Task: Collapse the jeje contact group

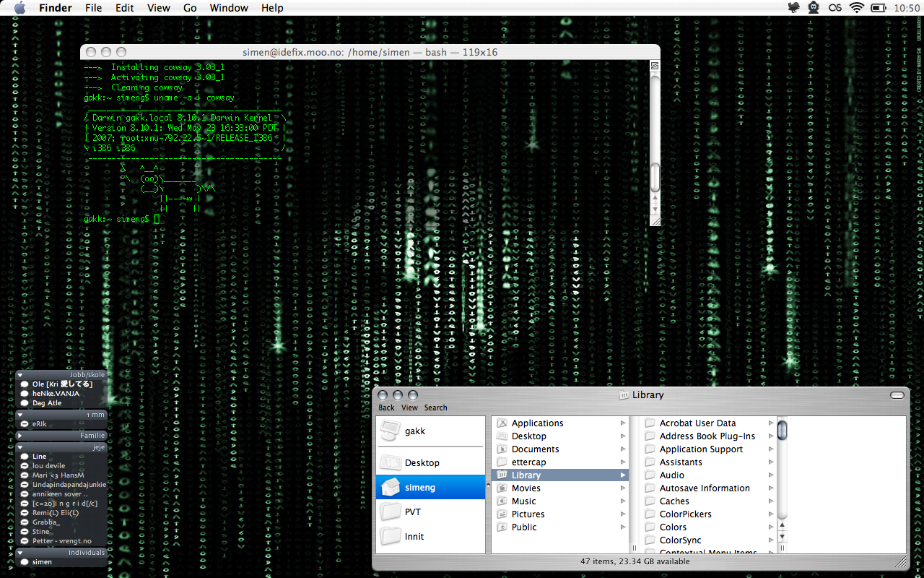Action: point(20,447)
